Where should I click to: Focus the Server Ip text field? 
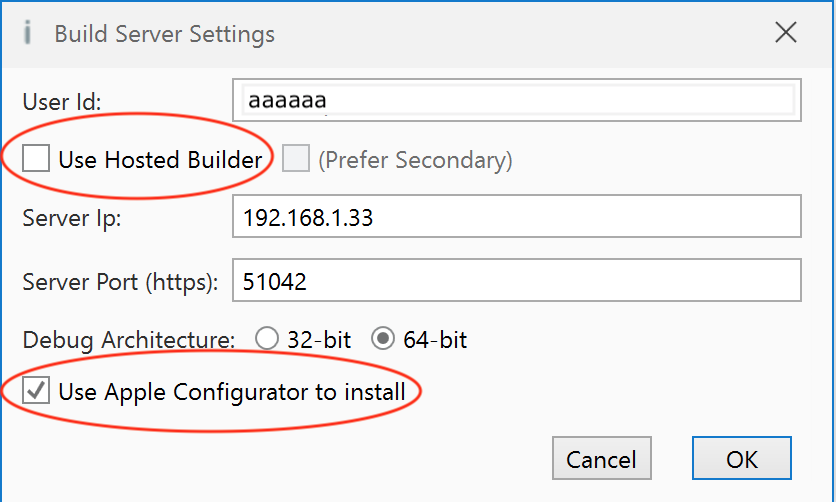pos(516,218)
